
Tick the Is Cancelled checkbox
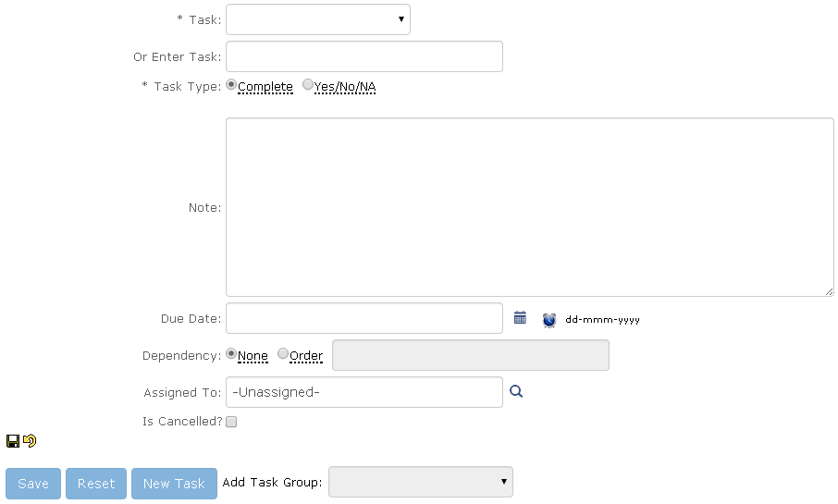click(x=231, y=422)
